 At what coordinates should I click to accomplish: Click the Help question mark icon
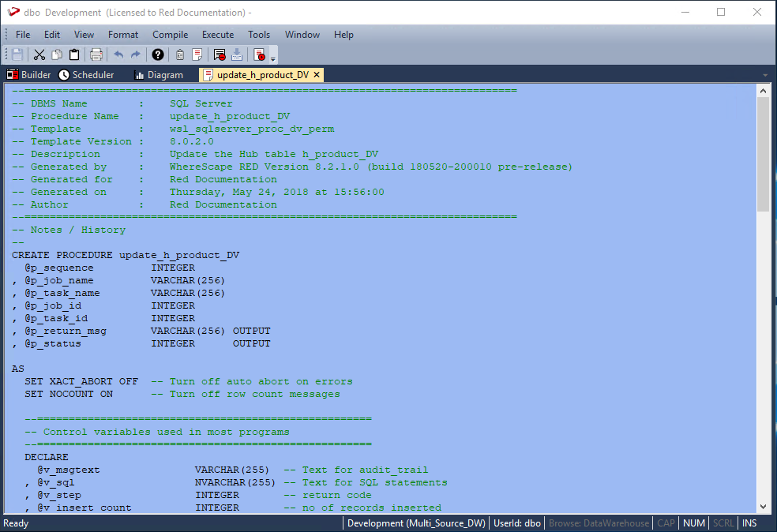pyautogui.click(x=158, y=54)
